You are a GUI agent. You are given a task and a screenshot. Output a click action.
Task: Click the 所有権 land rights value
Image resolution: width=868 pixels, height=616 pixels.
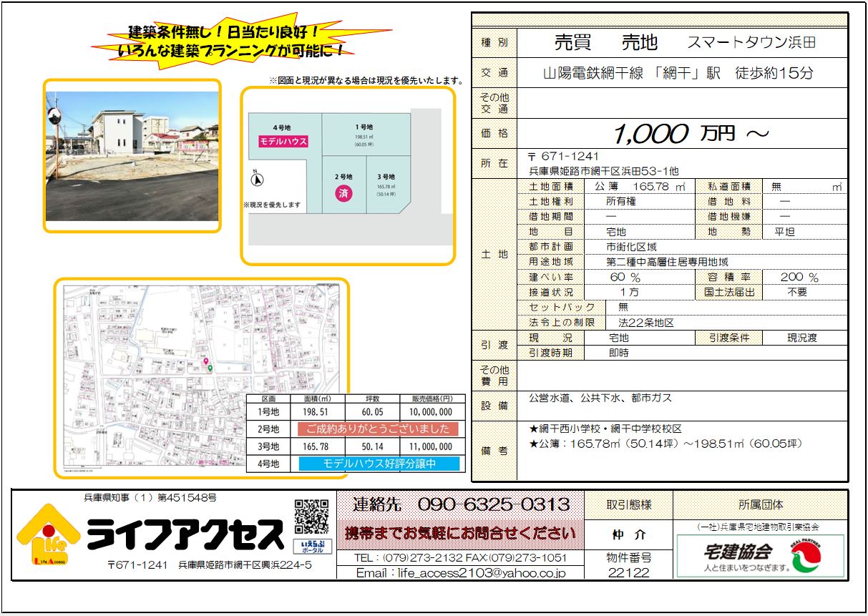tap(620, 202)
